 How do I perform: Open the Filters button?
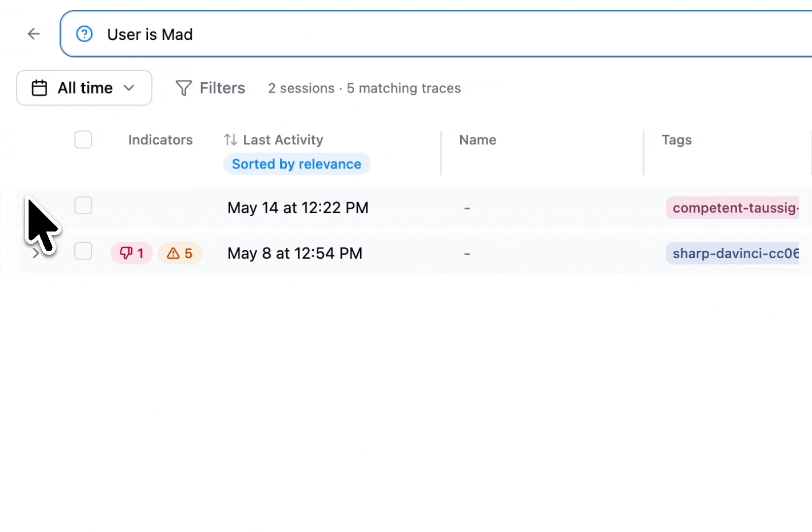point(210,88)
